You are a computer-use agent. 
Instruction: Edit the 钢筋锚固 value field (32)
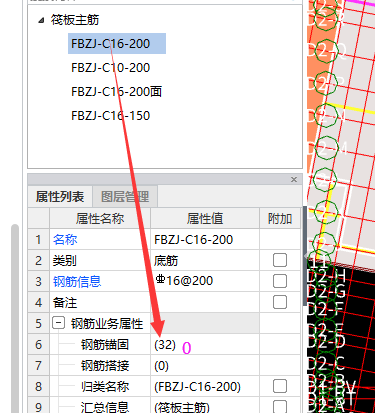tap(205, 344)
